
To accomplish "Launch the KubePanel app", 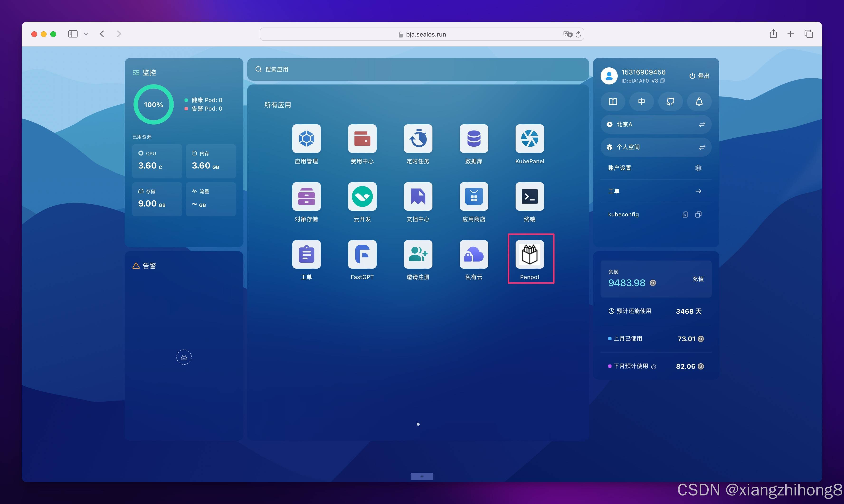I will pyautogui.click(x=530, y=139).
